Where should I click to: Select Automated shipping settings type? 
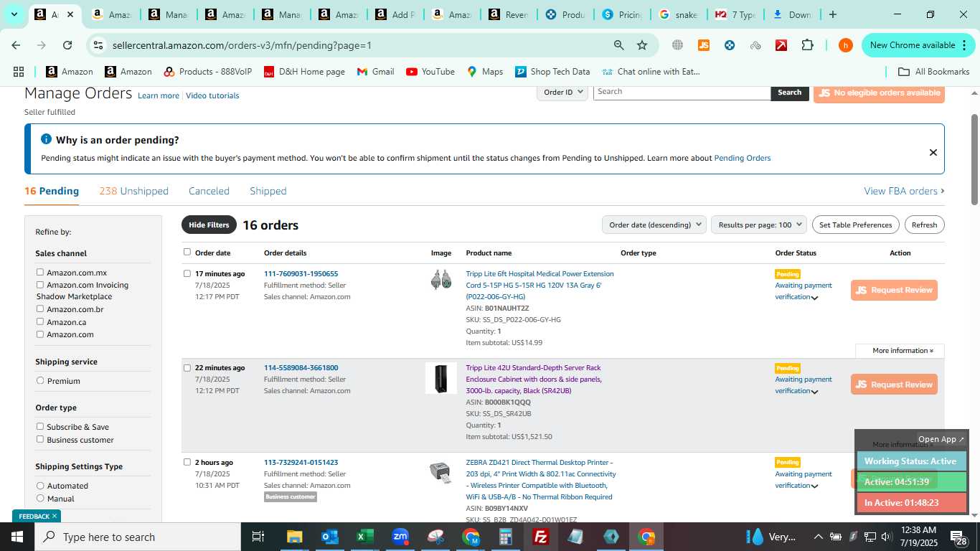pyautogui.click(x=40, y=486)
